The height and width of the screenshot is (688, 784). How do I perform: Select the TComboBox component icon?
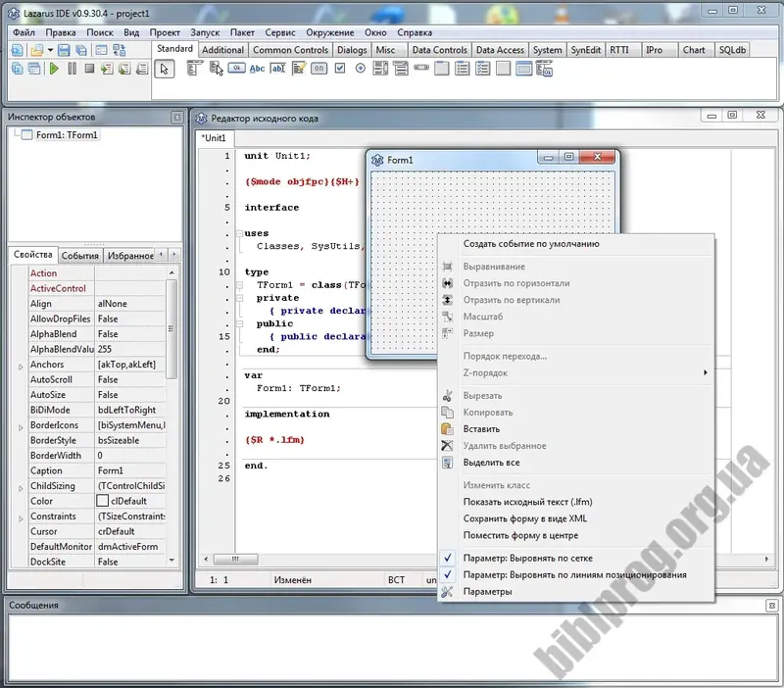(x=401, y=69)
